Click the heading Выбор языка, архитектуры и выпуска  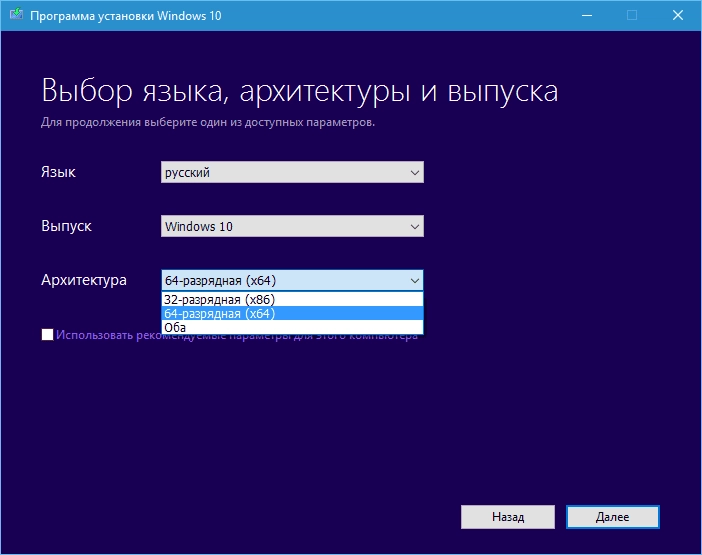click(300, 91)
